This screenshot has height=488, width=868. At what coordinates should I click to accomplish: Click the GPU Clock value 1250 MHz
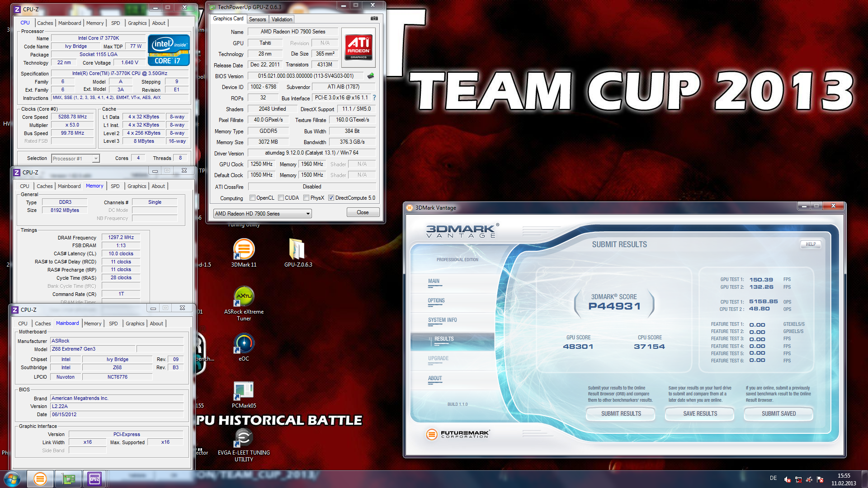click(261, 164)
